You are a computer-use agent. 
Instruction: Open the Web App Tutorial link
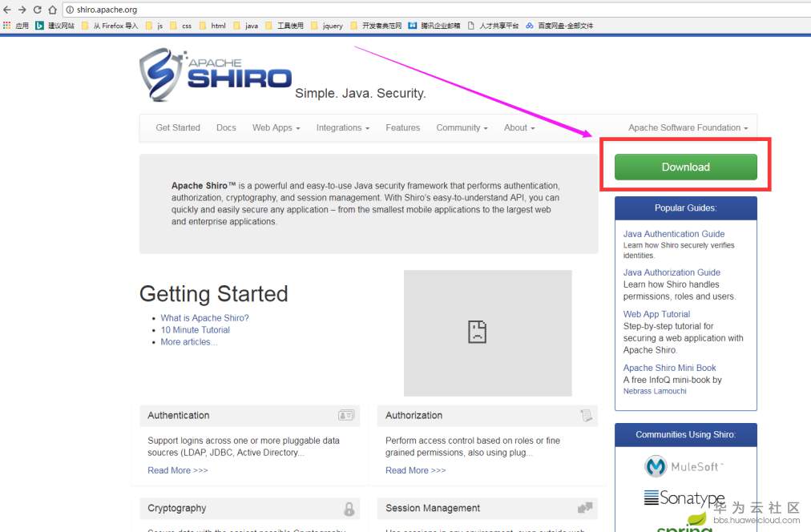point(657,314)
